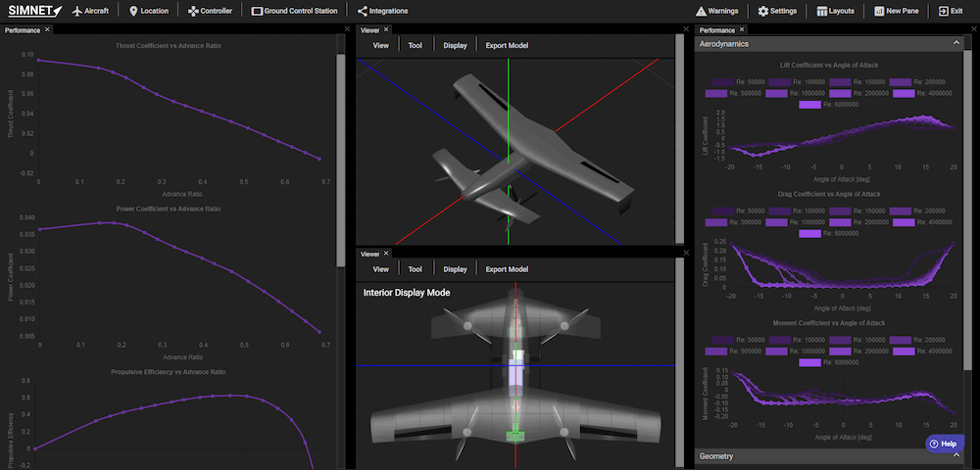Select the left Performance tab
Image resolution: width=980 pixels, height=470 pixels.
pos(23,30)
